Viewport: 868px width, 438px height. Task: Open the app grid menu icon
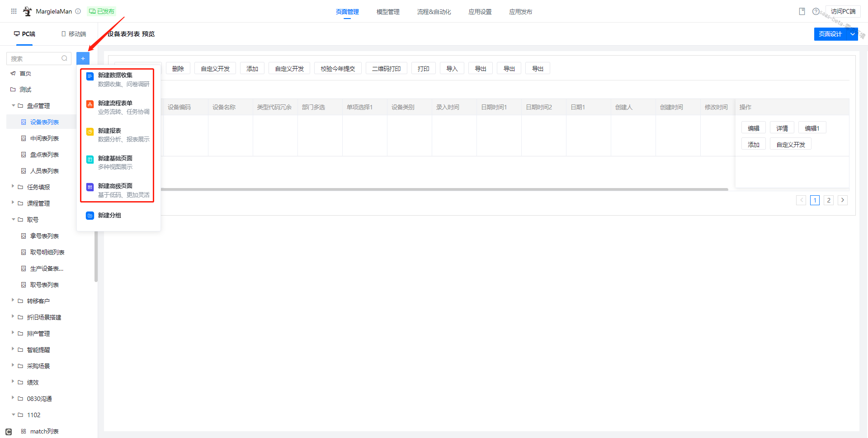click(x=14, y=11)
